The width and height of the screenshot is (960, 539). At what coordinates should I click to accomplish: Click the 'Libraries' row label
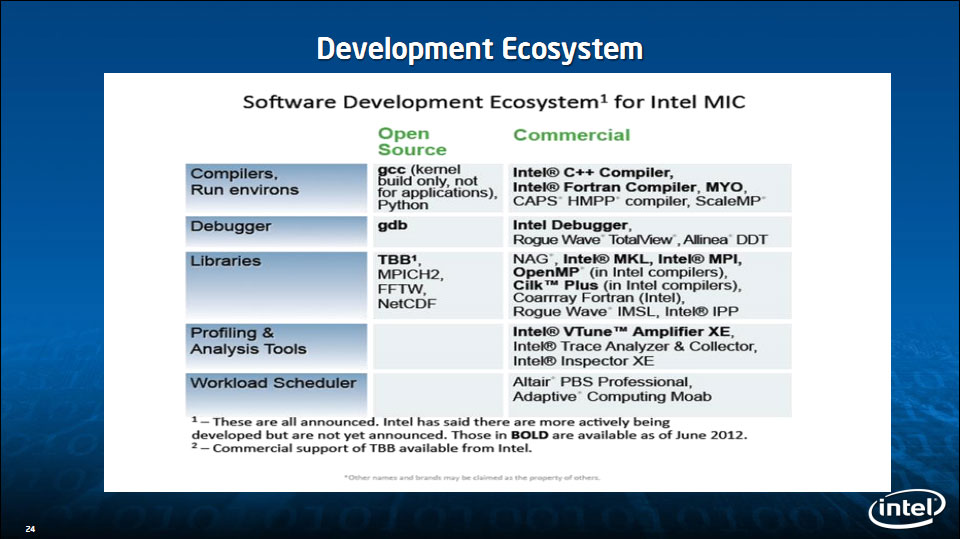click(276, 285)
